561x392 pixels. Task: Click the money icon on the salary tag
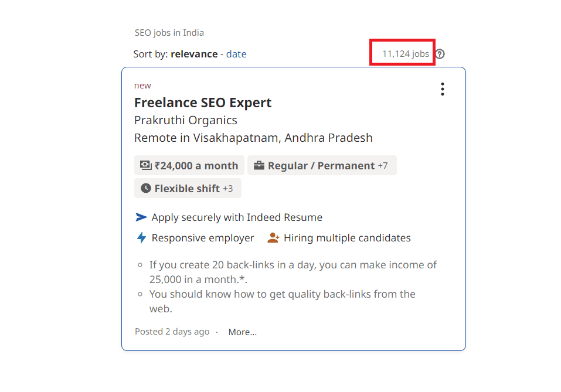click(145, 165)
